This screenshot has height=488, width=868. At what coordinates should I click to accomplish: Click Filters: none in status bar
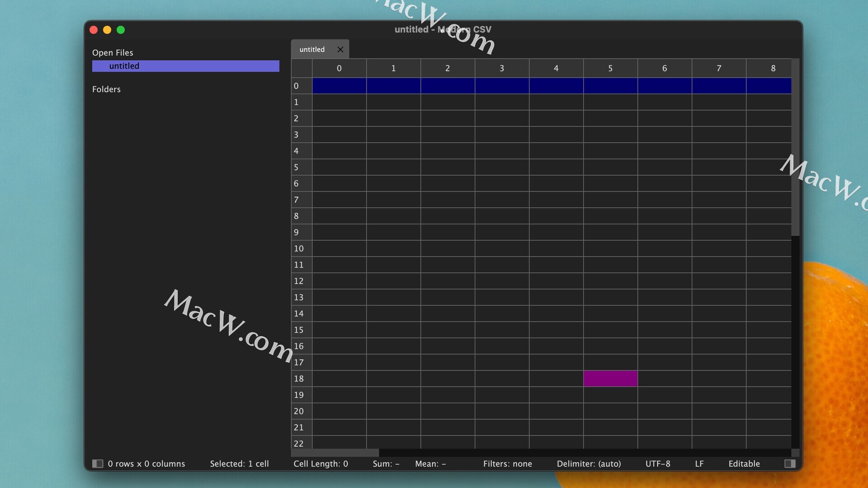507,464
